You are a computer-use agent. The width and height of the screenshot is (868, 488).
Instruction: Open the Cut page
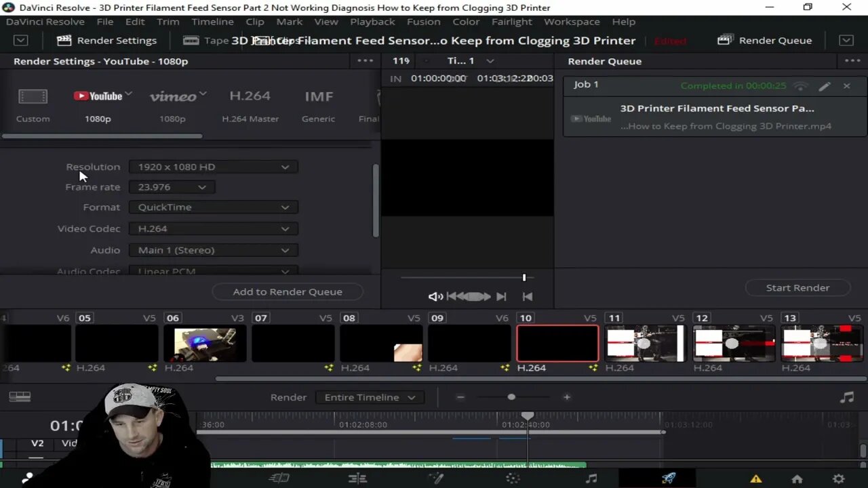pos(279,478)
